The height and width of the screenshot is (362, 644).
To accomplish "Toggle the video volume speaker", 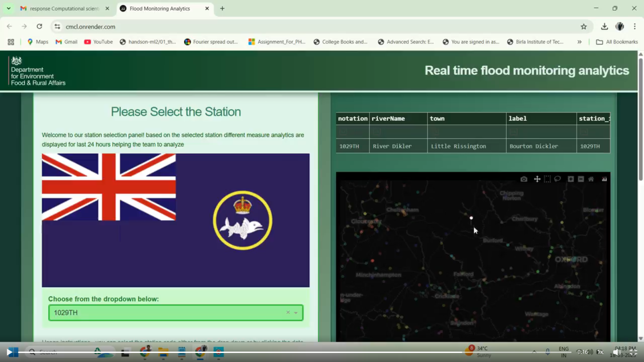I will coord(616,352).
